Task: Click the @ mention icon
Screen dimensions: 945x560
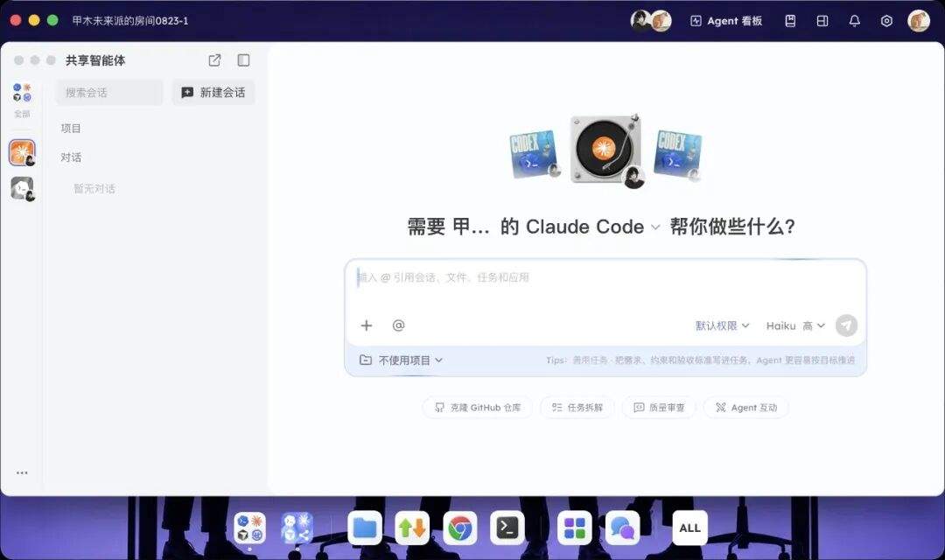Action: [x=398, y=325]
